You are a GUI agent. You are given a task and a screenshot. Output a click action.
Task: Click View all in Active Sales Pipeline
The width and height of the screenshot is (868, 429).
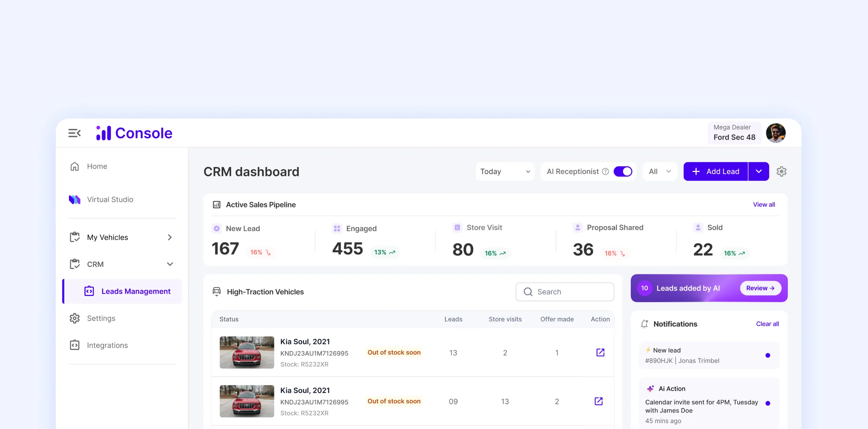764,204
